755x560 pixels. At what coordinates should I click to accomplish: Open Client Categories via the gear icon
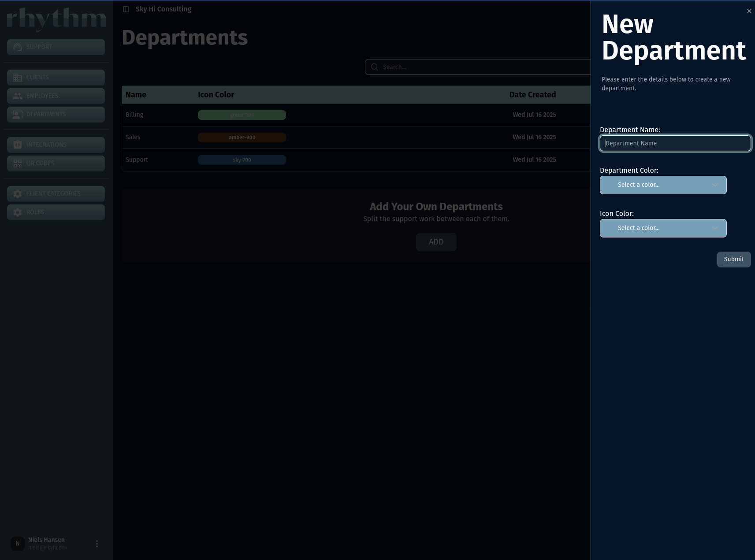(18, 193)
